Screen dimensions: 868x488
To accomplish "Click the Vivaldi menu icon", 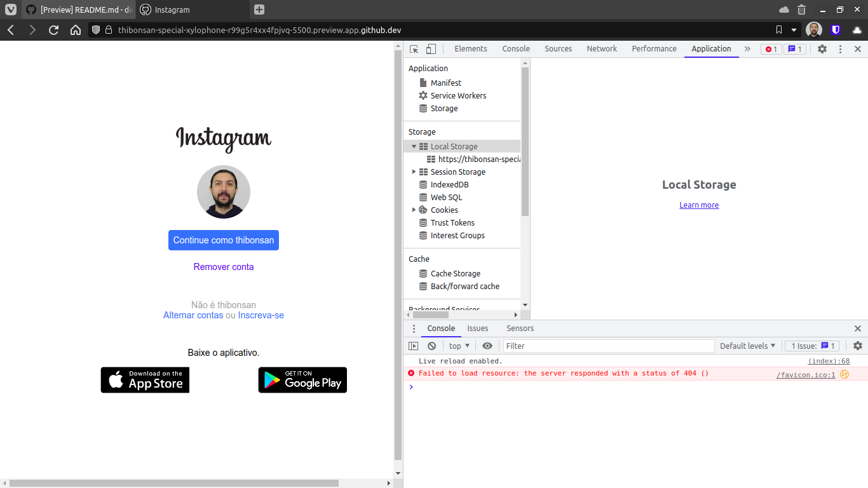I will [11, 10].
